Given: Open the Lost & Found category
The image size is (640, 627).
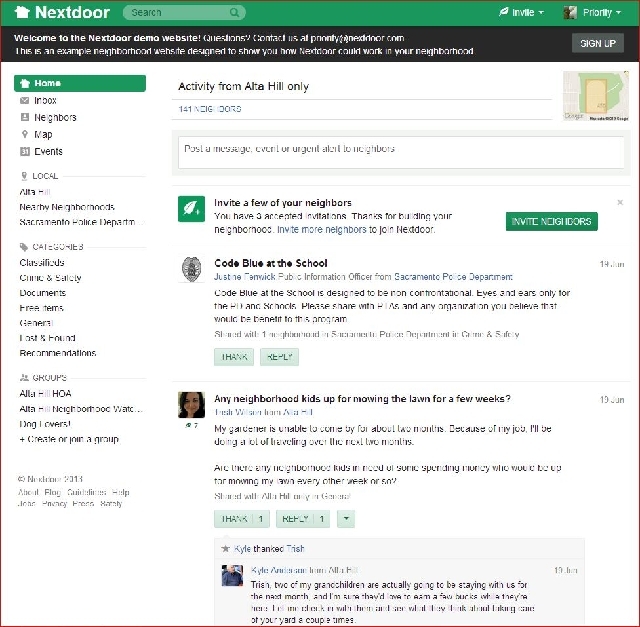Looking at the screenshot, I should pos(47,338).
